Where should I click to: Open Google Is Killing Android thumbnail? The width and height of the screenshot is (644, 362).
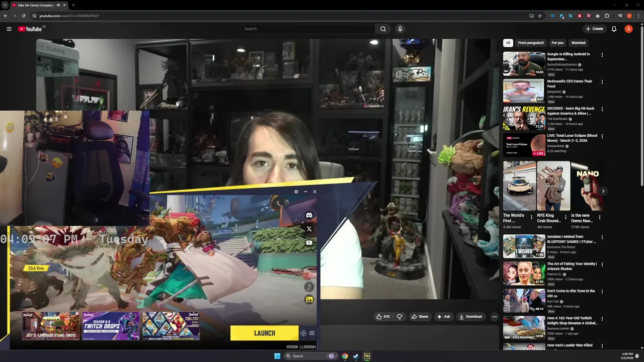click(524, 63)
